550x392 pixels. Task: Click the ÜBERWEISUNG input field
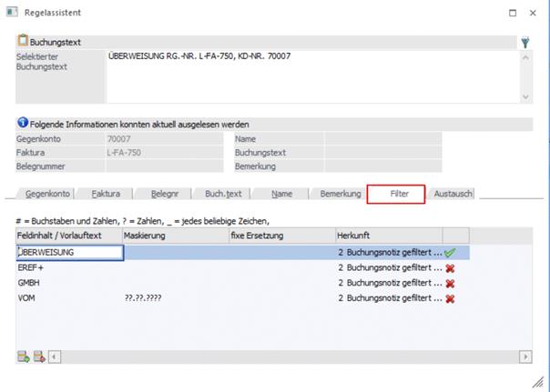[x=69, y=252]
